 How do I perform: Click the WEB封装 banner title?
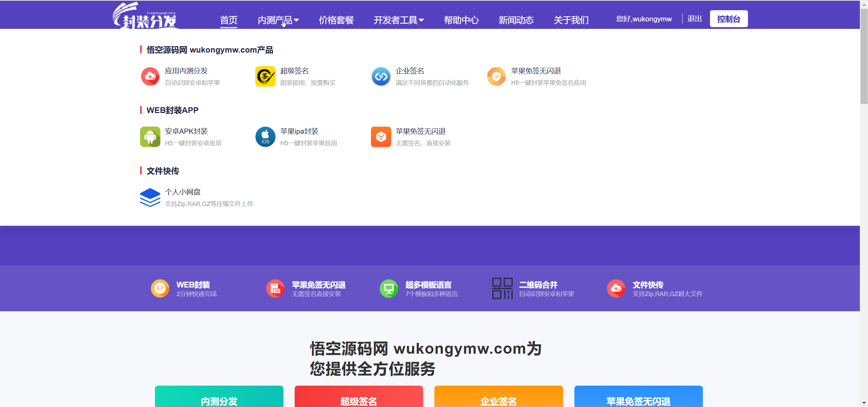pyautogui.click(x=193, y=285)
